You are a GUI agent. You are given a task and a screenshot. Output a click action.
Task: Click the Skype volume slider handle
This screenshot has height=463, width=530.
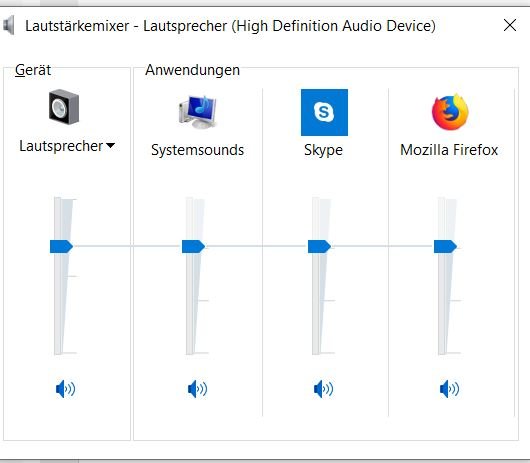pos(319,246)
